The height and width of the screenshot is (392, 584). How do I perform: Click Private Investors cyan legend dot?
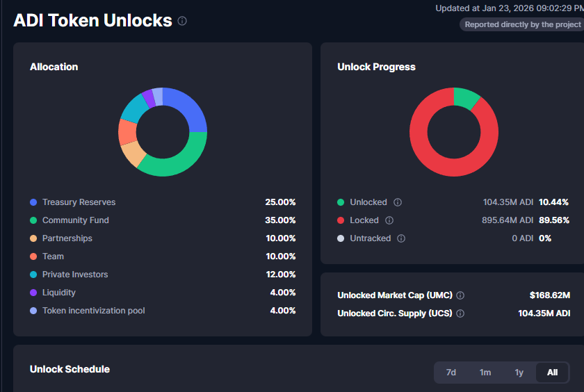click(x=33, y=275)
